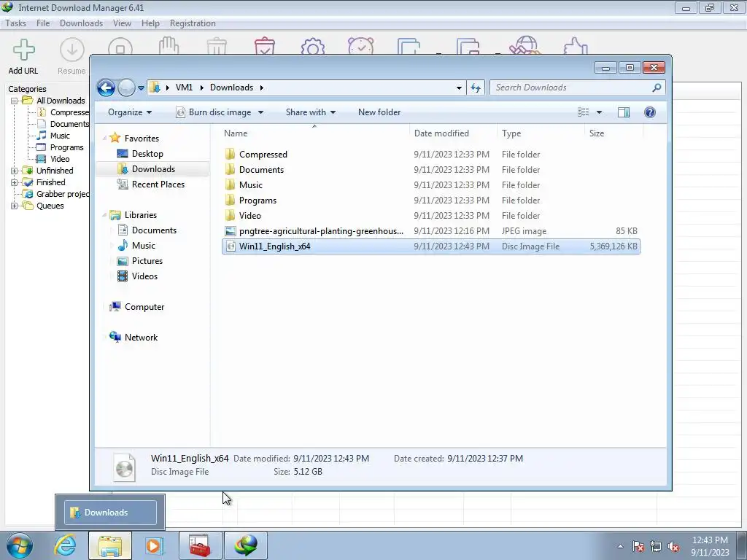This screenshot has width=747, height=560.
Task: Select the Compressed folder icon
Action: [230, 155]
